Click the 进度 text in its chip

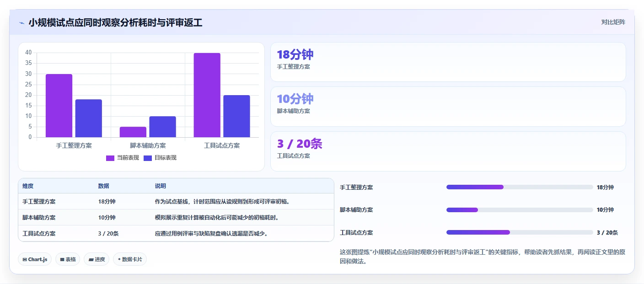click(x=100, y=259)
